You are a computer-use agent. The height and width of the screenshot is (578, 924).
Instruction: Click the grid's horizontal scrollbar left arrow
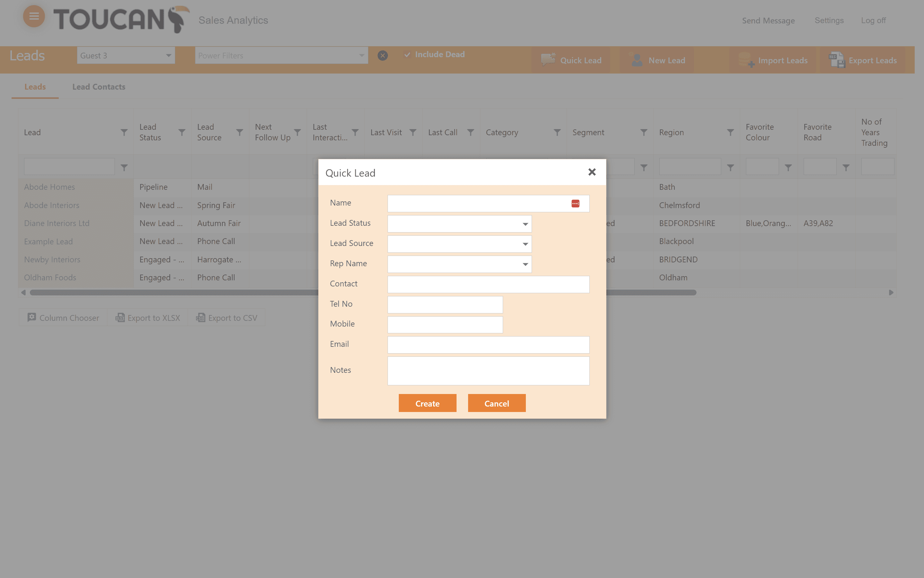point(24,293)
